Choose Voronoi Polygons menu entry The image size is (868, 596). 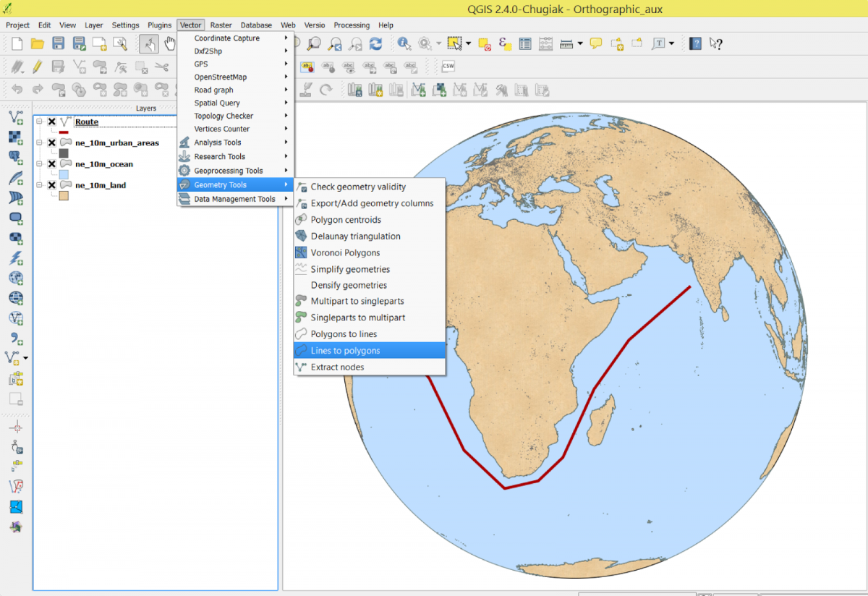click(370, 252)
